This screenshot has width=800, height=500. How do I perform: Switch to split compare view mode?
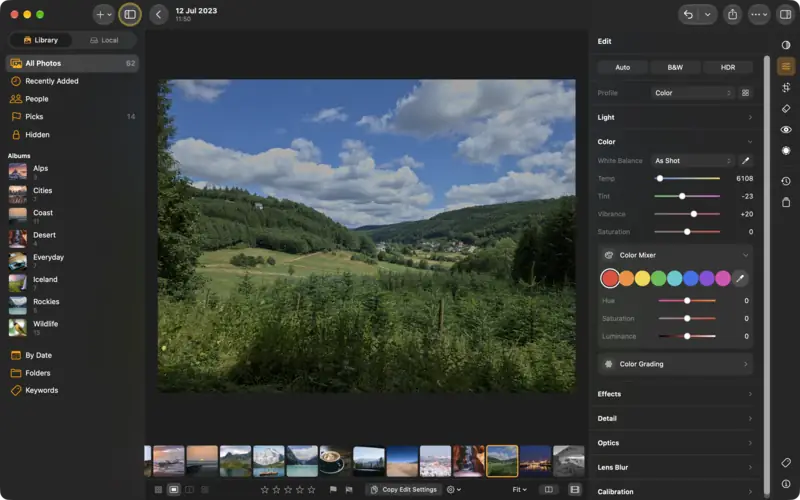[189, 490]
